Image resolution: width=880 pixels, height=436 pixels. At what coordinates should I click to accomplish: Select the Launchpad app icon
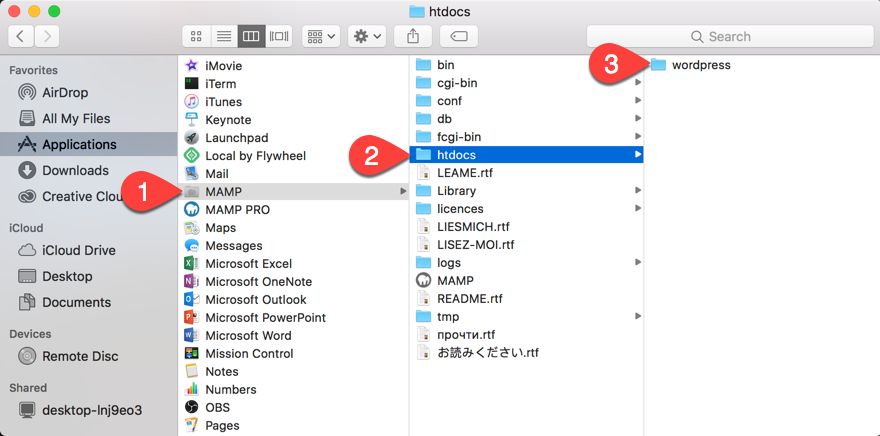192,137
